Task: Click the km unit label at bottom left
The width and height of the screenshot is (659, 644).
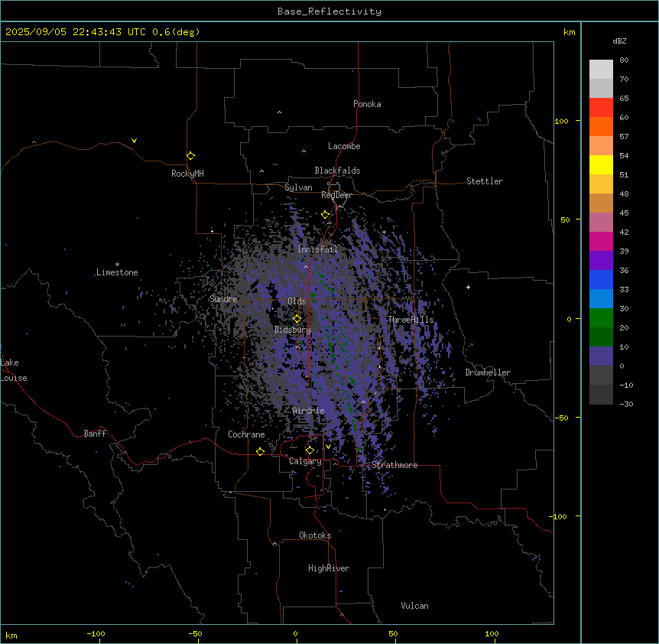Action: point(11,635)
